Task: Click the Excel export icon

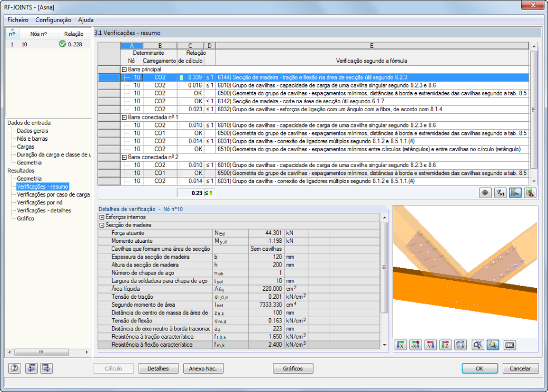Action: [530, 193]
